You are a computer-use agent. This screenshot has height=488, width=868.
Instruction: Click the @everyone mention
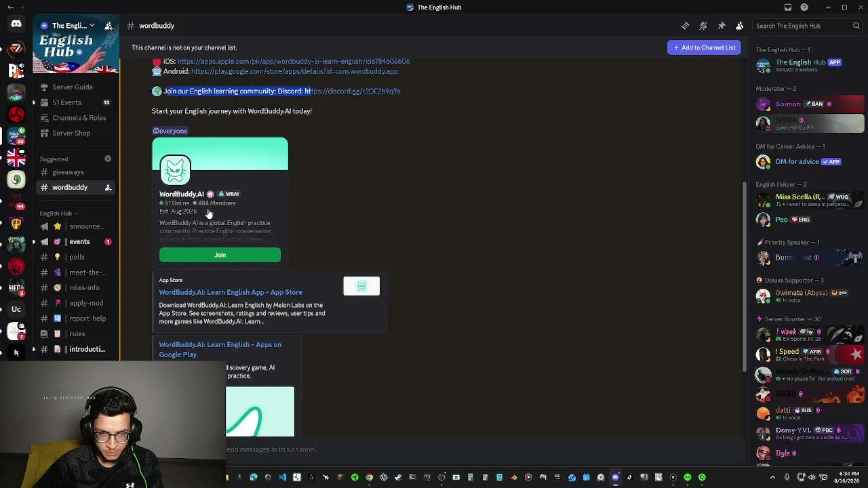[x=170, y=131]
